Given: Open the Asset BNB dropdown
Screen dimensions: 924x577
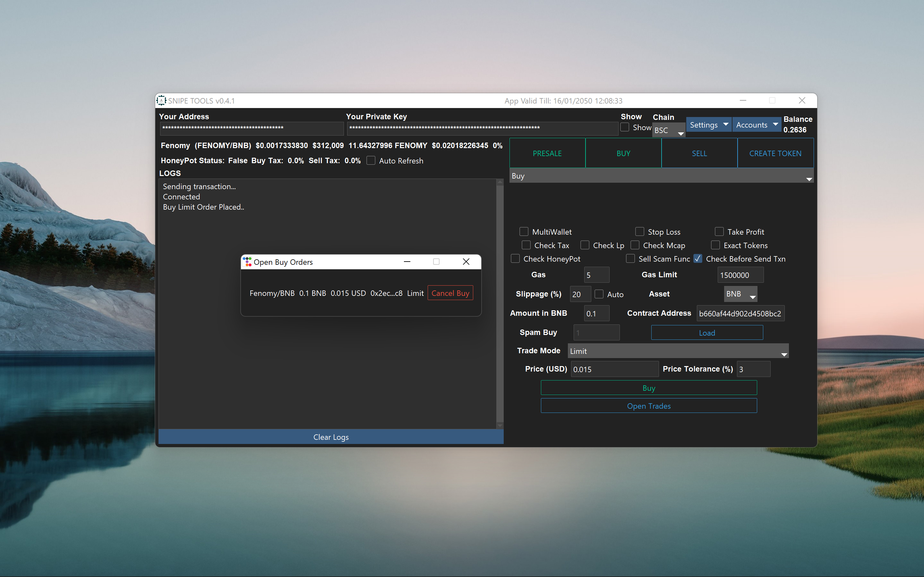Looking at the screenshot, I should pyautogui.click(x=740, y=294).
